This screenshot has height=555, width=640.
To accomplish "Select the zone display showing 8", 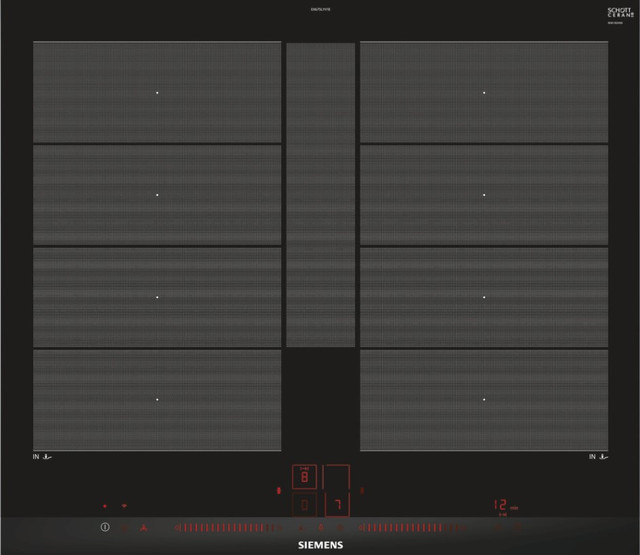I will [304, 479].
